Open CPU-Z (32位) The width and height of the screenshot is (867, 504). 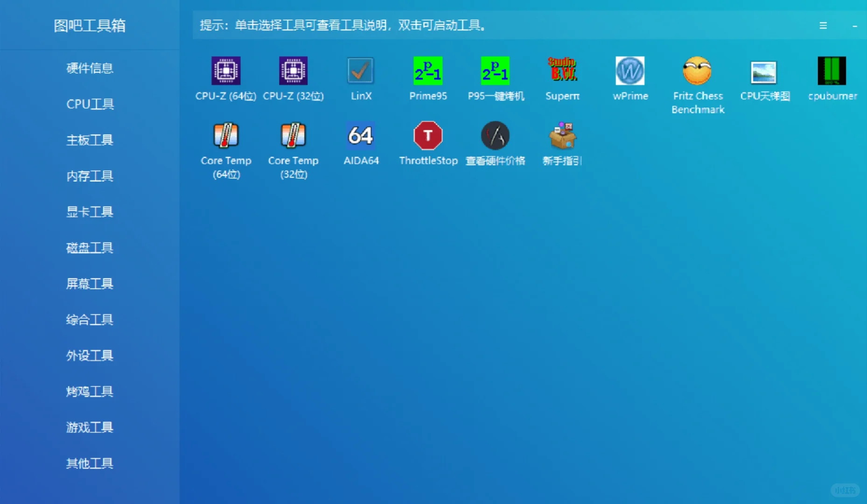click(x=293, y=71)
